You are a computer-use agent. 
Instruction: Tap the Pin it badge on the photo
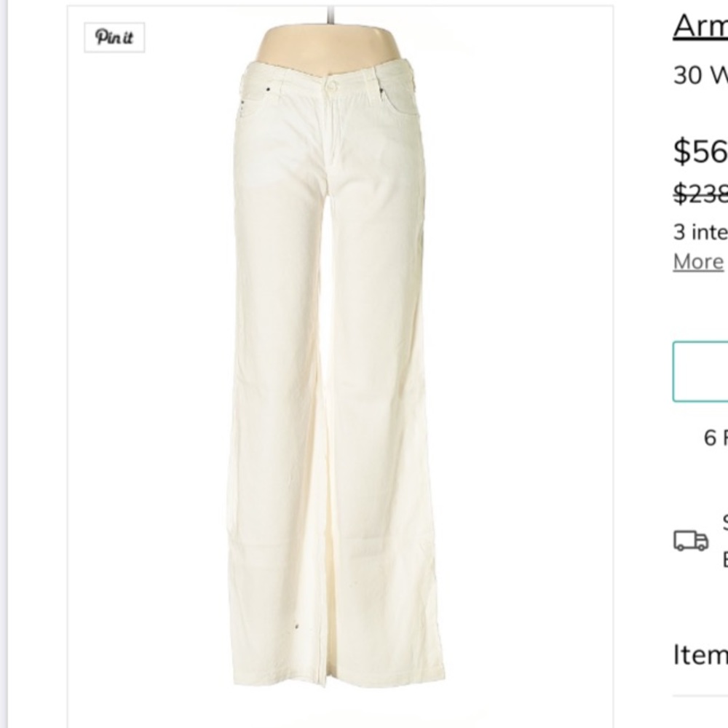pyautogui.click(x=115, y=36)
